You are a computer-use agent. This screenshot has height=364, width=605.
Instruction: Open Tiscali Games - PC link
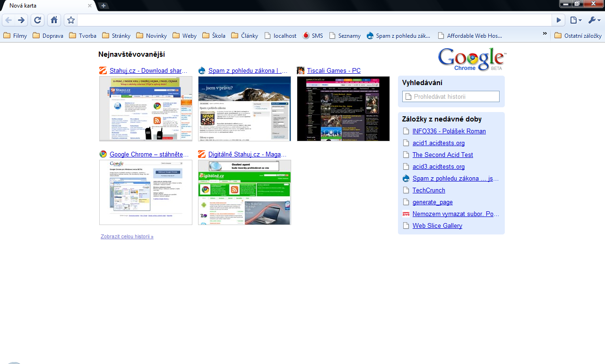point(334,71)
